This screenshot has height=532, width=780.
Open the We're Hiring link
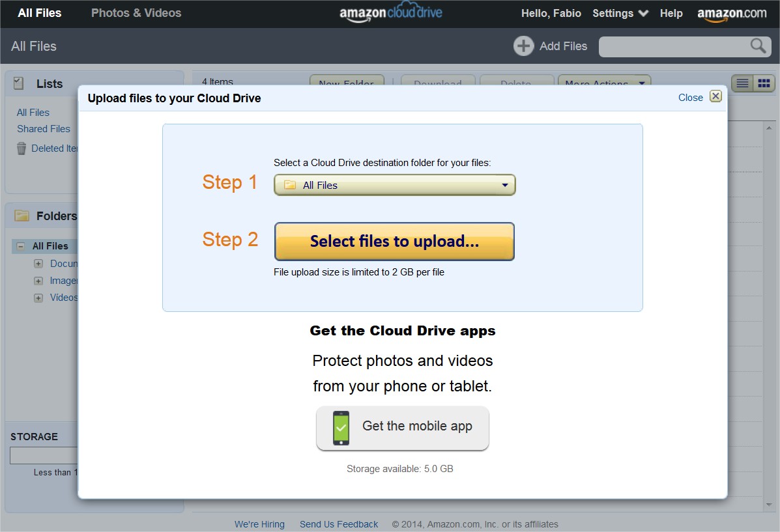coord(259,524)
